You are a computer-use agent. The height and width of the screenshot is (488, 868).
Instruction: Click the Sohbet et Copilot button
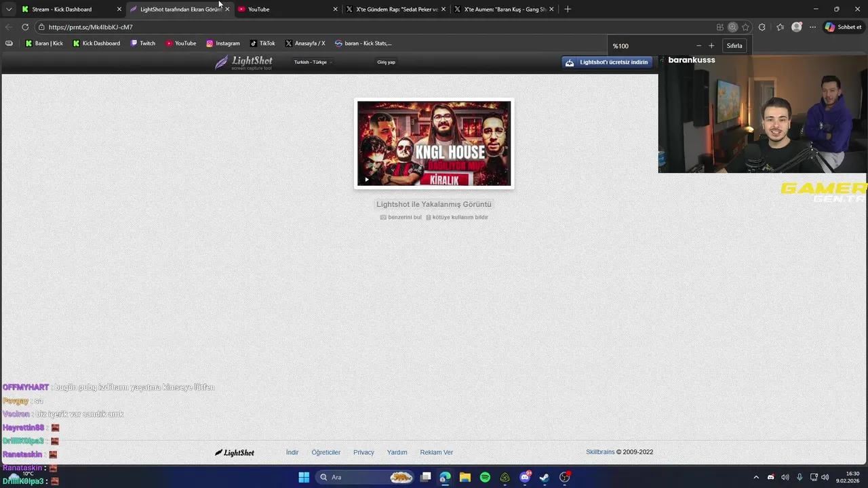pos(843,27)
